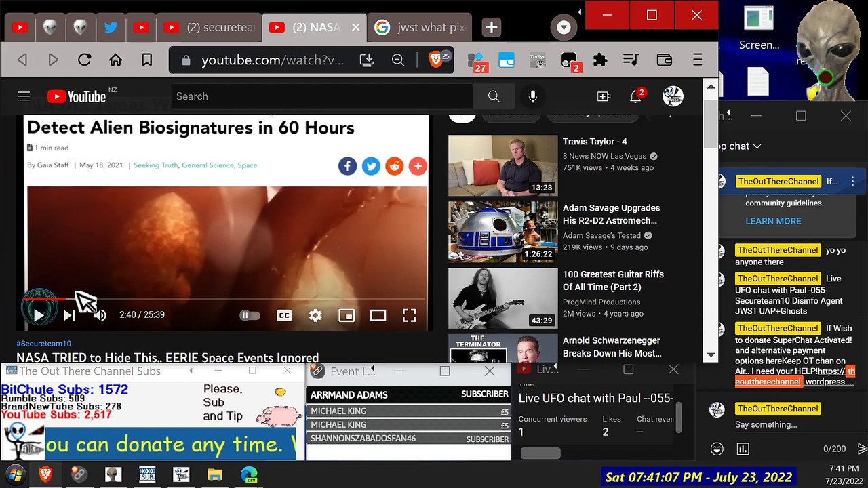Click the video progress bar
Screen dimensions: 868x488
coord(225,298)
